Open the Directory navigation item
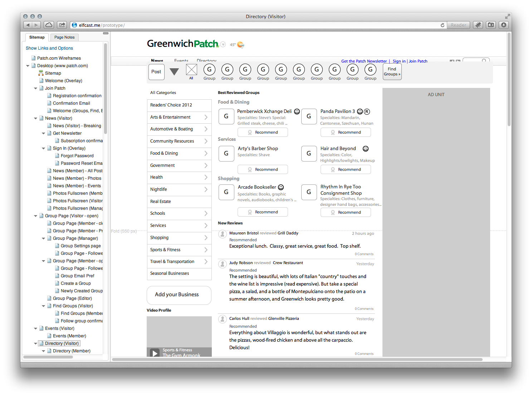The width and height of the screenshot is (532, 396). 206,61
